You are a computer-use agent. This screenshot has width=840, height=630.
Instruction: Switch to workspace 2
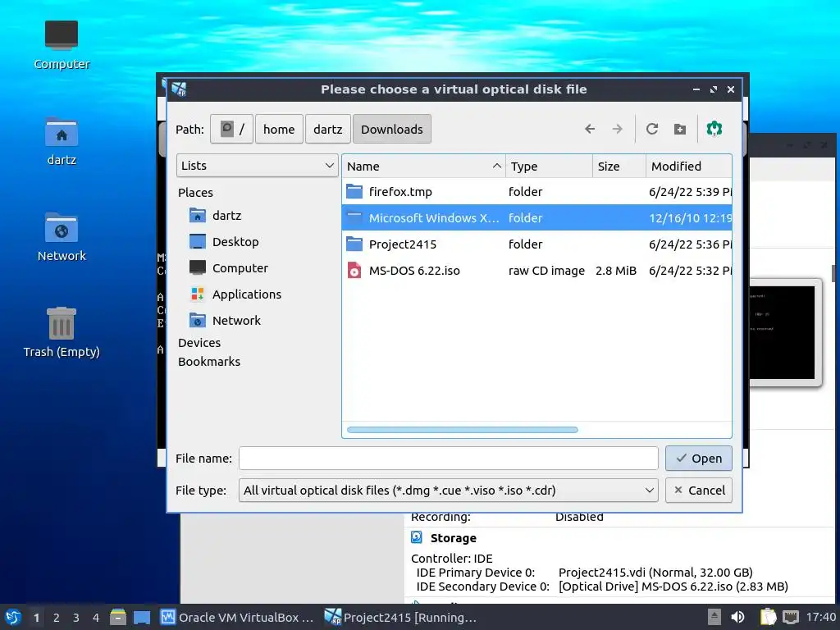tap(57, 618)
